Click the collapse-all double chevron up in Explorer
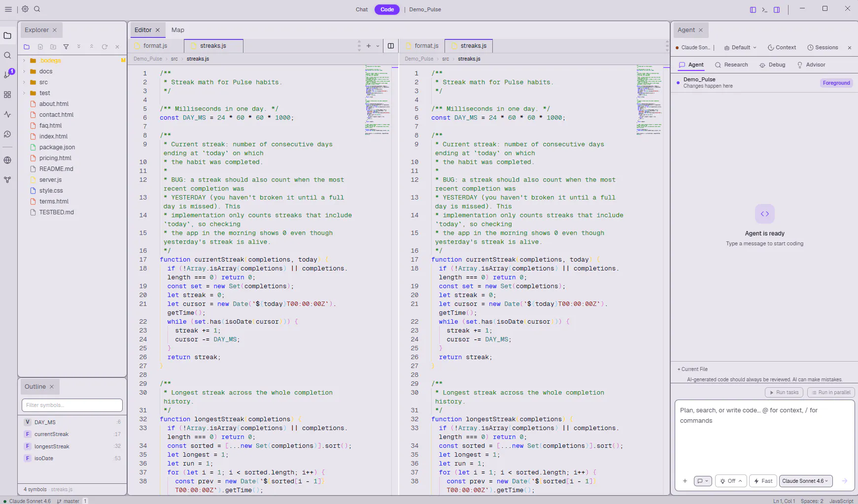The height and width of the screenshot is (504, 858). coord(92,47)
